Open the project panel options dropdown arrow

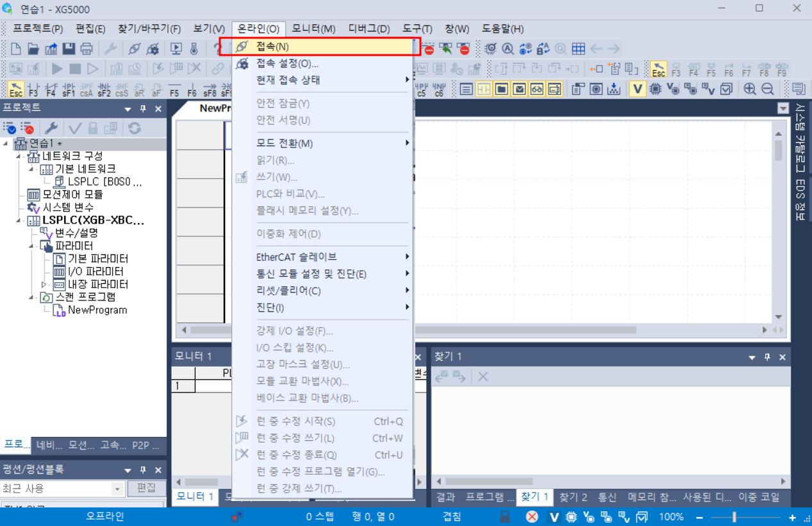click(x=128, y=109)
